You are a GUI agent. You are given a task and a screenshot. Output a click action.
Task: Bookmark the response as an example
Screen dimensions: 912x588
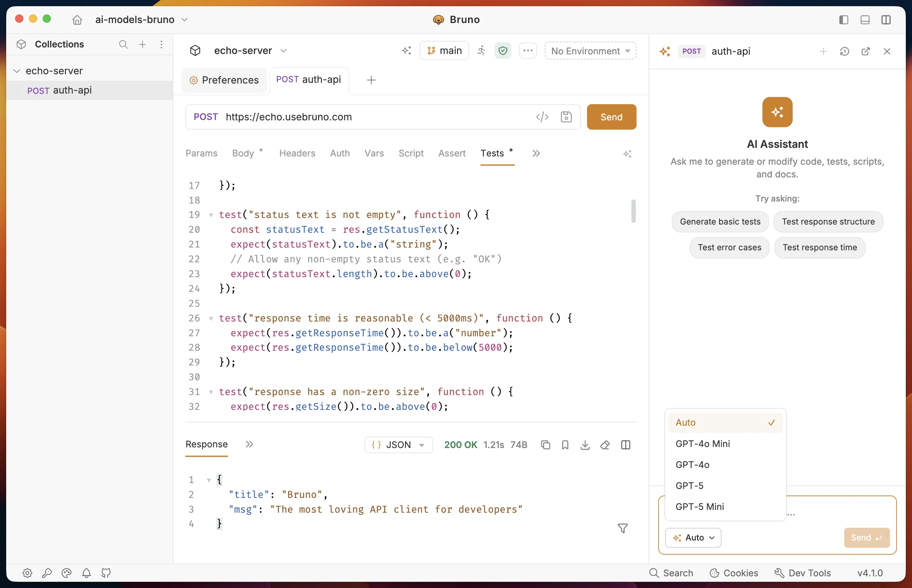[565, 445]
